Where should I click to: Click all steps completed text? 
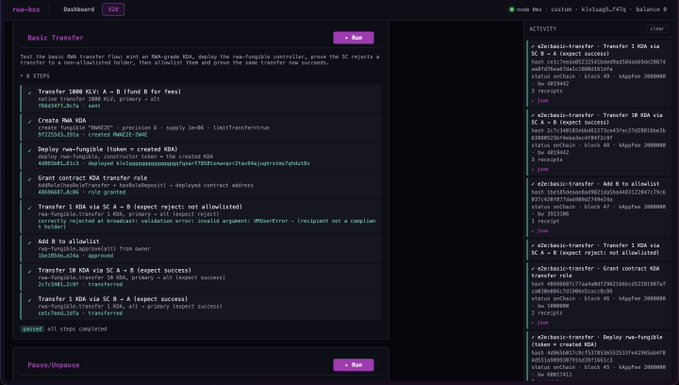(x=77, y=329)
